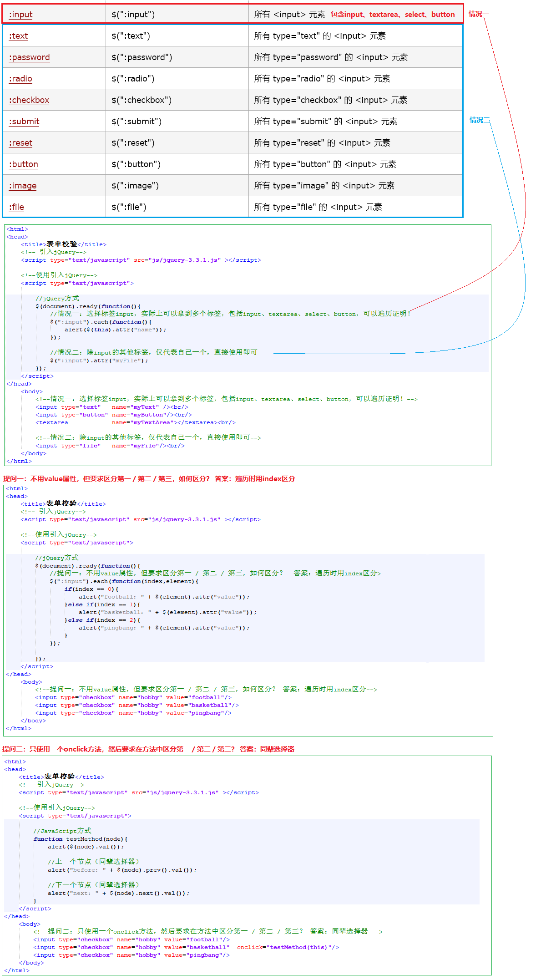Select the $(":checkbox") example cell

pyautogui.click(x=141, y=100)
